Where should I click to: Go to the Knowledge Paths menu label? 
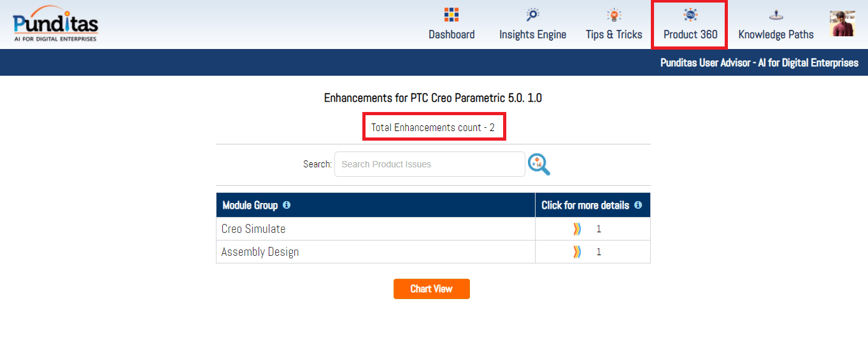(776, 34)
